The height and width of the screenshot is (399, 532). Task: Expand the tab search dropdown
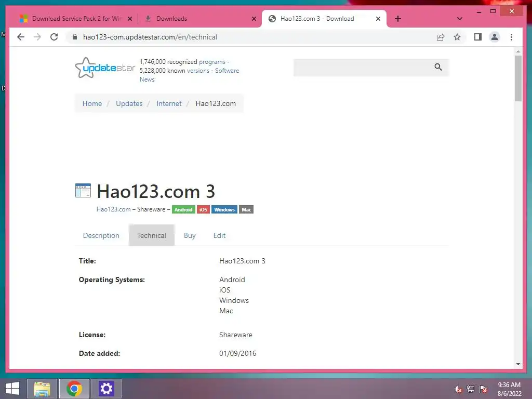pos(459,19)
